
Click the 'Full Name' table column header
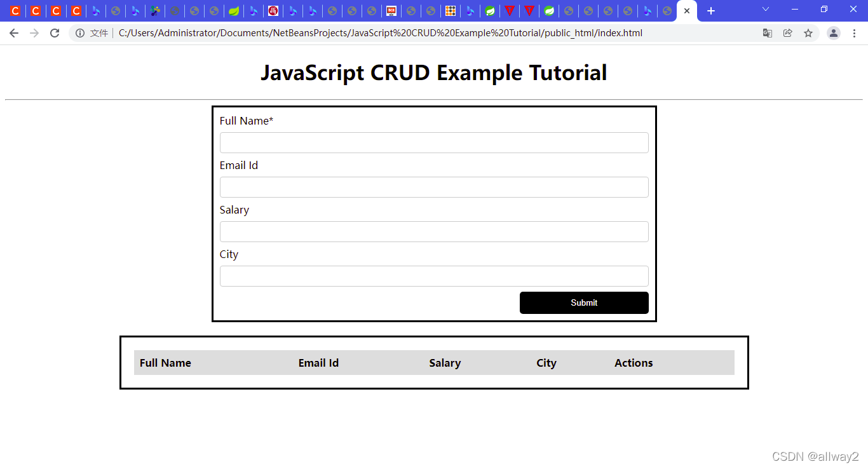[165, 363]
